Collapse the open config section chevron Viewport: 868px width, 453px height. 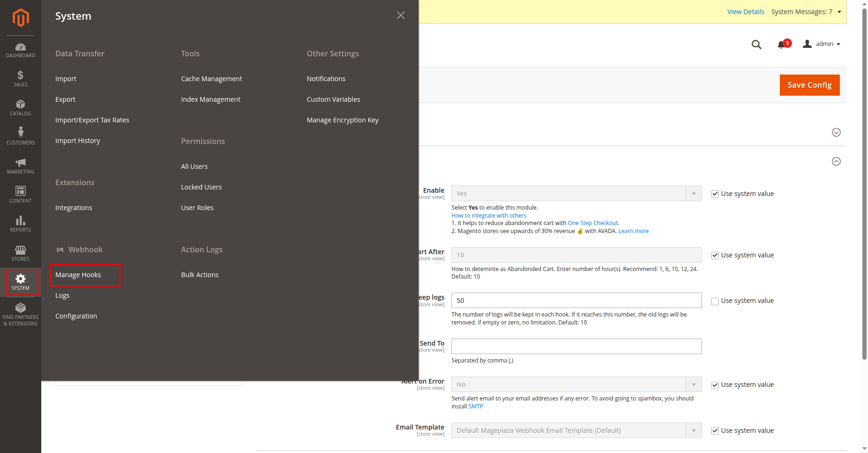click(x=836, y=161)
